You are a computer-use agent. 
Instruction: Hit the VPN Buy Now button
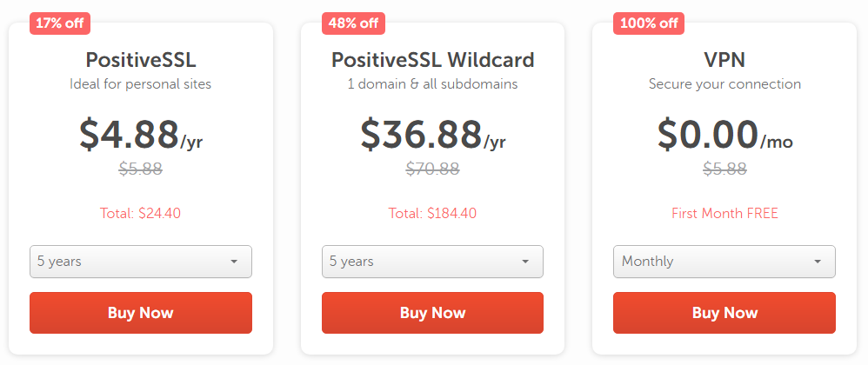[x=724, y=313]
